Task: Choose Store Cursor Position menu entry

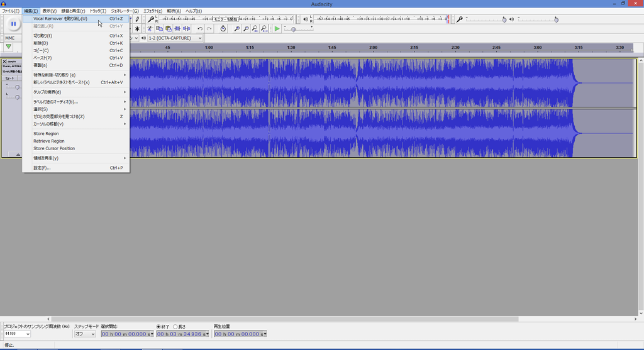Action: click(x=76, y=148)
